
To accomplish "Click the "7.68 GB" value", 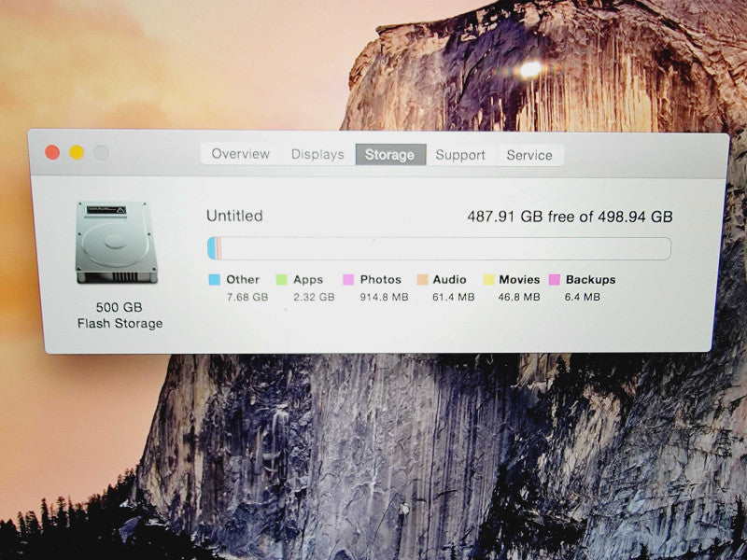I will pos(247,297).
